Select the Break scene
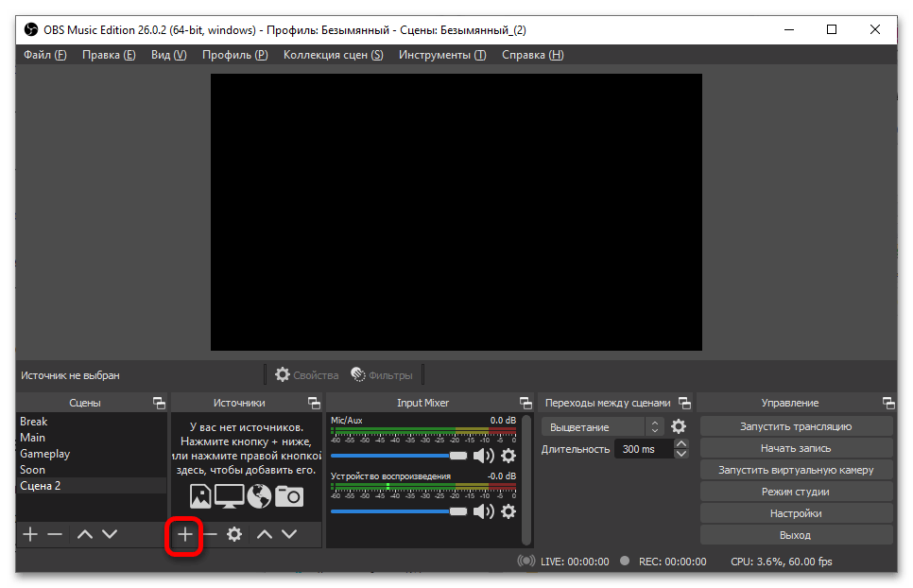Screen dimensions: 913x588 coord(92,421)
